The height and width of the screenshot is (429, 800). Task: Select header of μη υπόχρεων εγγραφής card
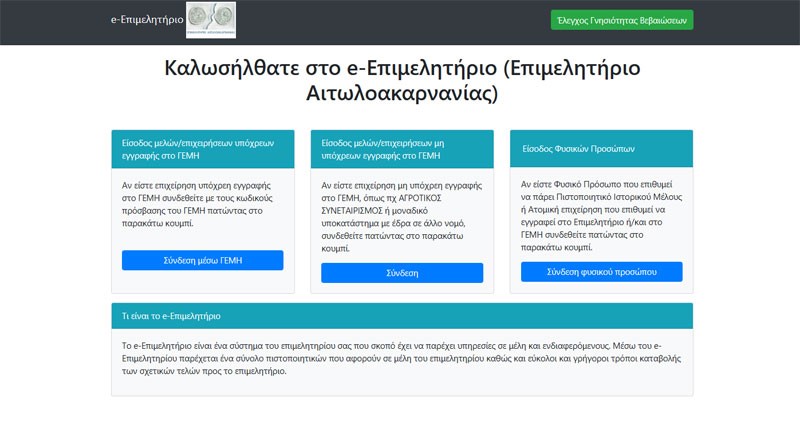[402, 149]
